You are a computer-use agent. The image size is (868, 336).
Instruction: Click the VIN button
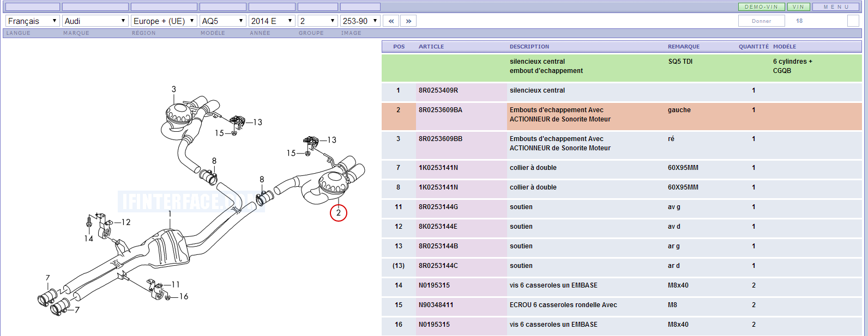(798, 7)
